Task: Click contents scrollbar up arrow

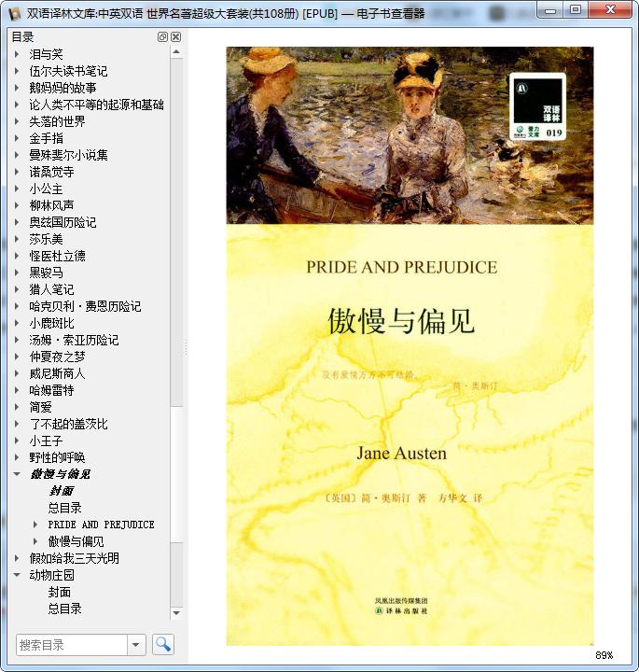Action: tap(176, 52)
